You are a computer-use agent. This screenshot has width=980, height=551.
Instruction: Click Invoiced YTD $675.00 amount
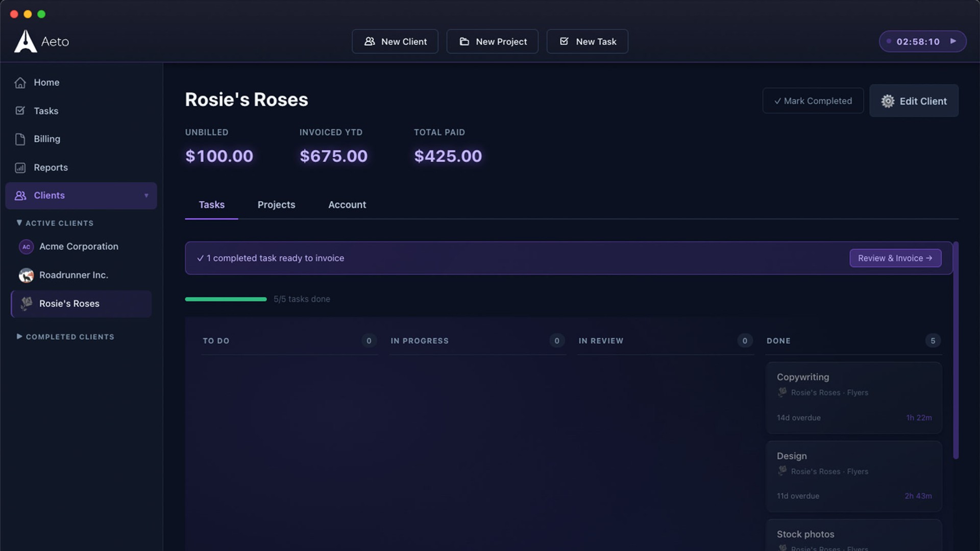click(333, 156)
